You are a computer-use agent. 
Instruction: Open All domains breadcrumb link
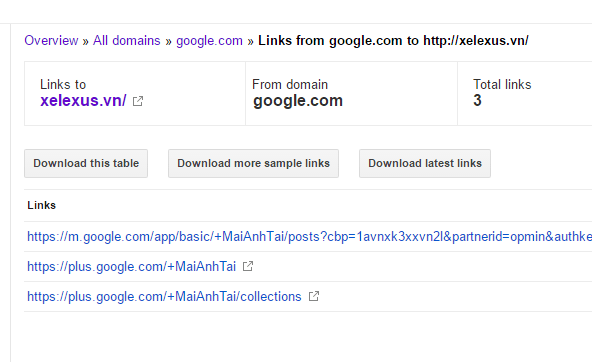click(x=126, y=40)
